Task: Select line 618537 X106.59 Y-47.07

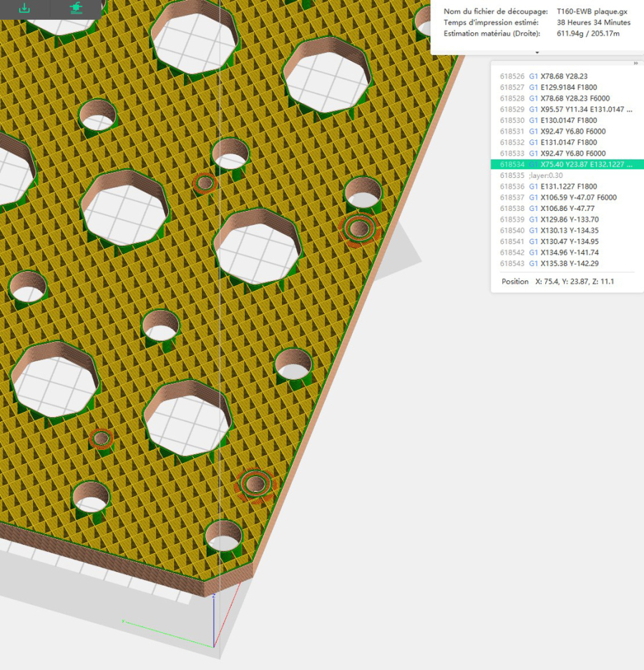Action: 565,197
